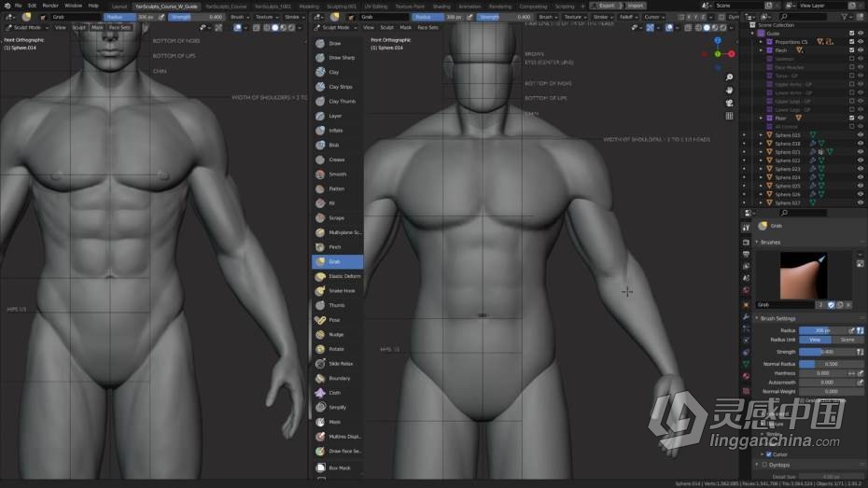Toggle visibility eye of Proportions CS collection
This screenshot has width=868, height=488.
tap(861, 41)
